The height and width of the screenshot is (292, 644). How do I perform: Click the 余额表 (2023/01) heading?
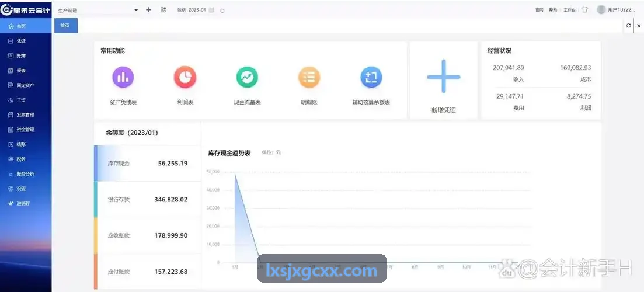[132, 133]
